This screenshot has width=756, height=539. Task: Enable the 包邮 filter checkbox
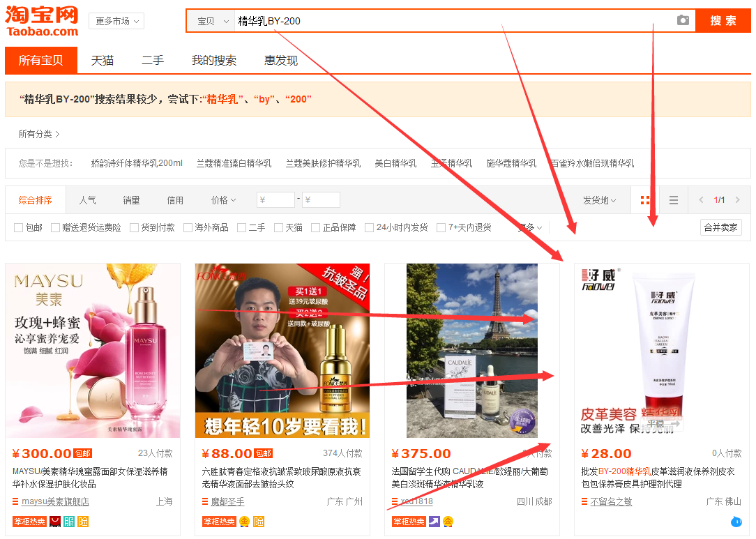19,227
